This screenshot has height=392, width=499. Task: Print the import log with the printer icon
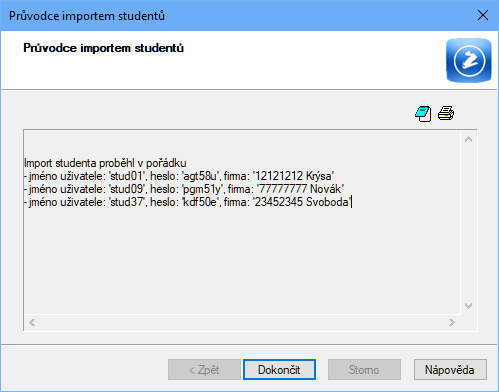(446, 113)
